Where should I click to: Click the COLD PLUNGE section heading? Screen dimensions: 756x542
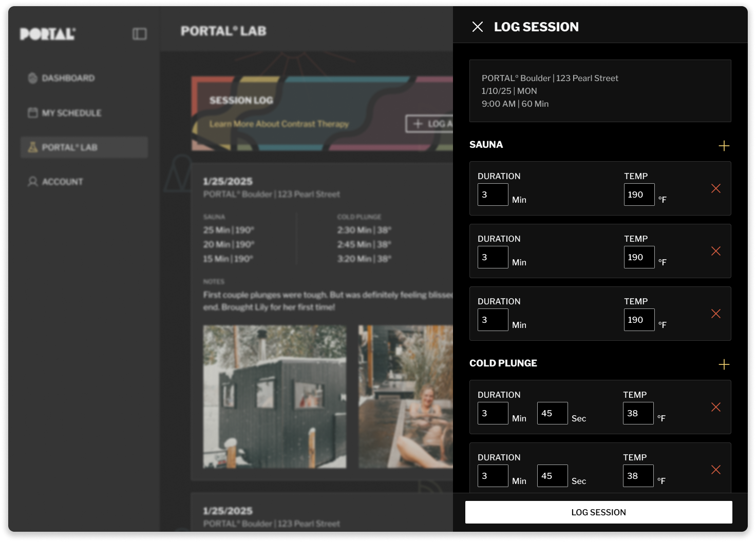[503, 363]
